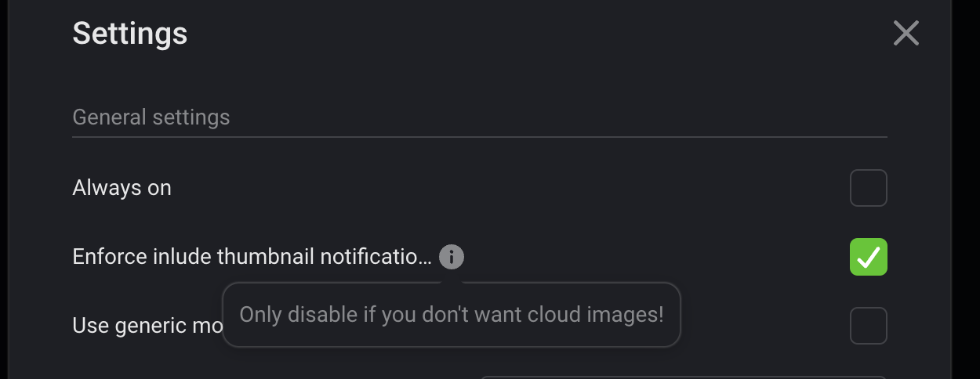Image resolution: width=980 pixels, height=379 pixels.
Task: Click the empty box next to Always on
Action: coord(868,188)
